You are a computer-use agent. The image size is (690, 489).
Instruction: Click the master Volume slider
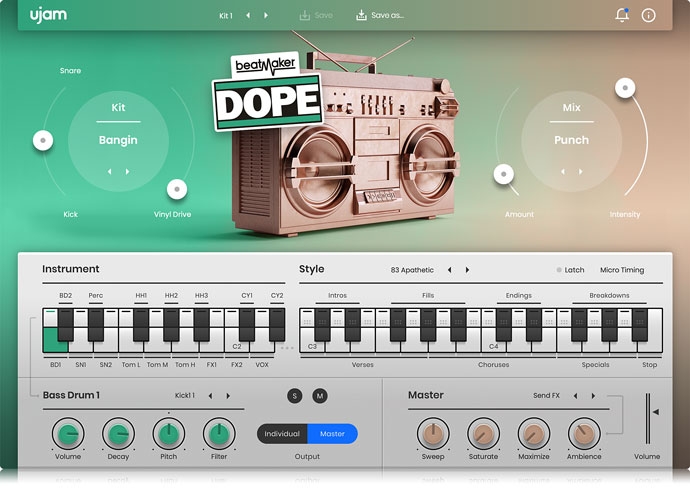pyautogui.click(x=655, y=411)
